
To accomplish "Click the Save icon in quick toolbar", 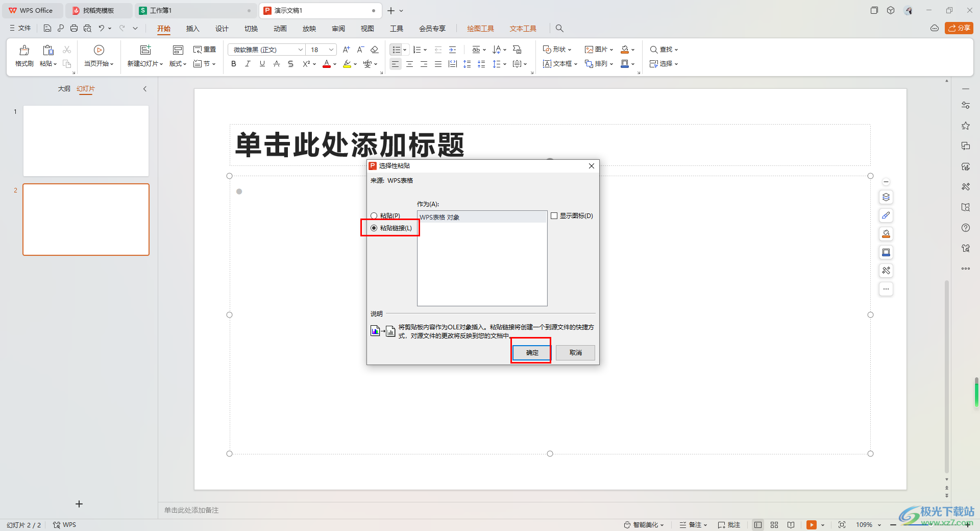I will coord(47,28).
